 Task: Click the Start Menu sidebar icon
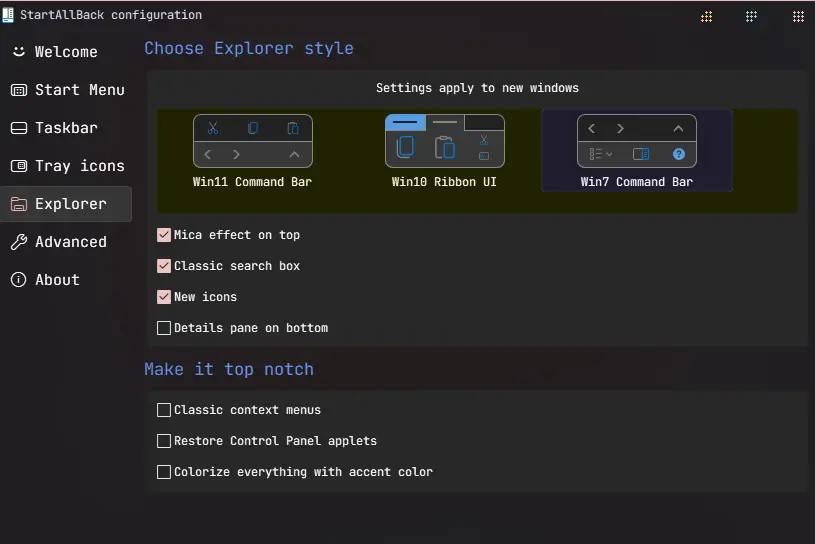pyautogui.click(x=19, y=90)
